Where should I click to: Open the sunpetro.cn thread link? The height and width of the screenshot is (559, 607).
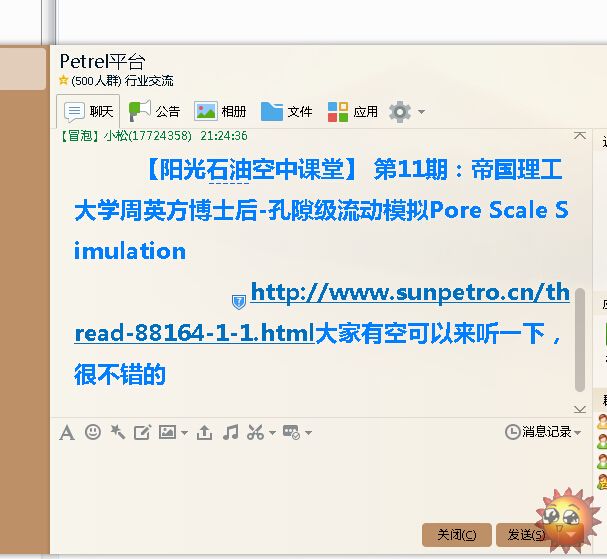pos(410,292)
